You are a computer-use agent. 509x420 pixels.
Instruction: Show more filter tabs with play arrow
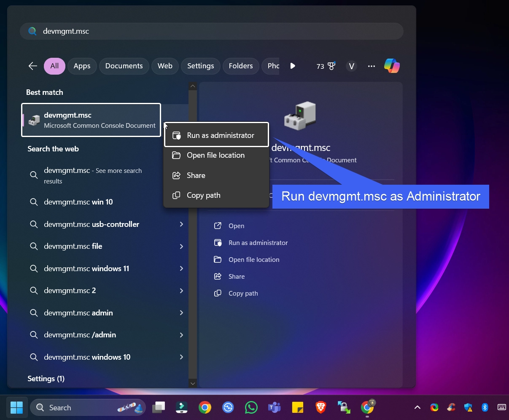pyautogui.click(x=293, y=66)
